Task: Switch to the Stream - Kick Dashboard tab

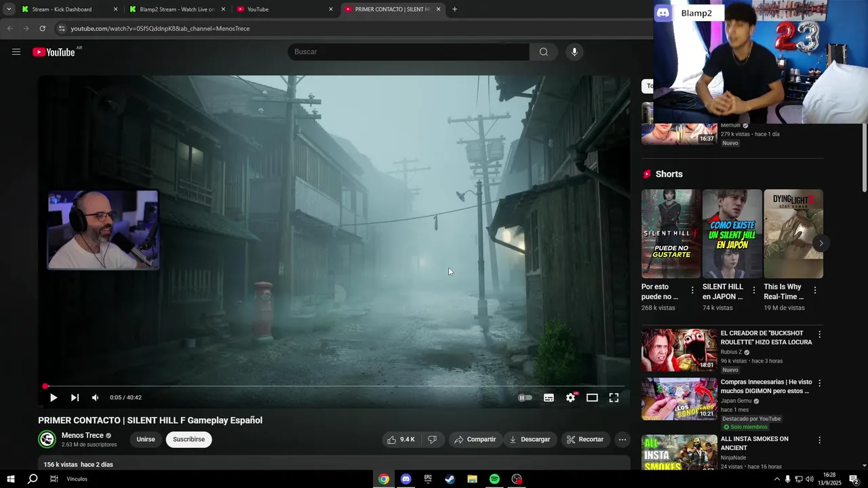Action: tap(62, 9)
